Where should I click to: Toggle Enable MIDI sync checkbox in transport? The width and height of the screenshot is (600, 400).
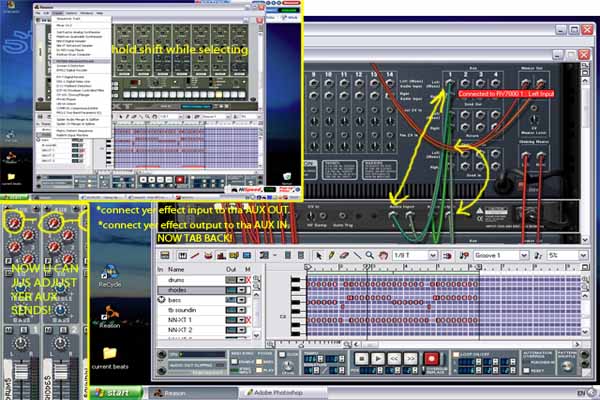point(234,361)
